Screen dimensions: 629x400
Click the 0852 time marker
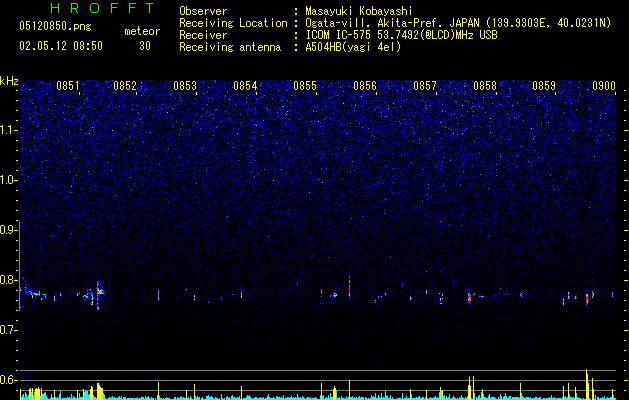tap(125, 86)
